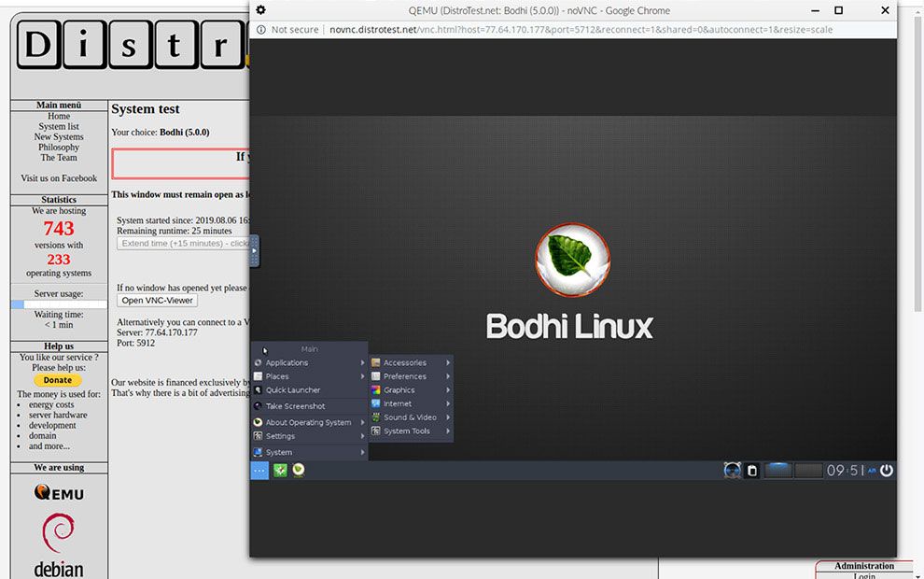924x579 pixels.
Task: Open New Systems link in main menu
Action: 59,136
